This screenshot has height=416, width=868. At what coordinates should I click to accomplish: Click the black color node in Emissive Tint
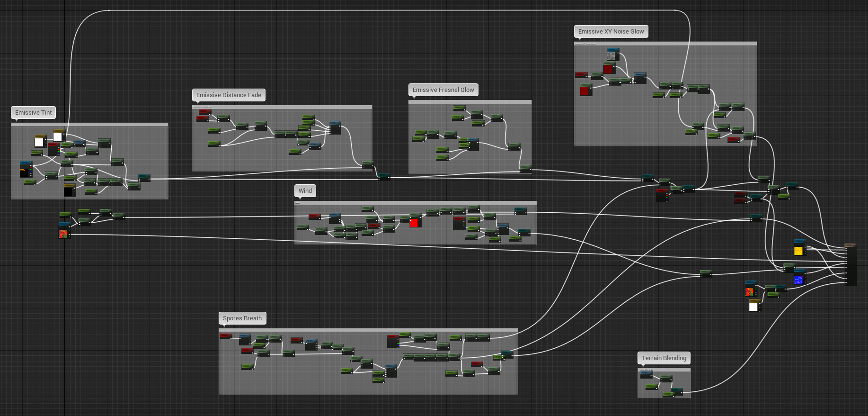[69, 191]
